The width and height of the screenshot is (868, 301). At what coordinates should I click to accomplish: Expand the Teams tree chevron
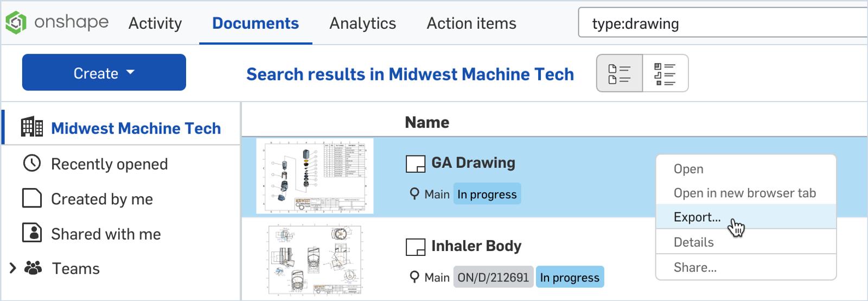pos(13,268)
